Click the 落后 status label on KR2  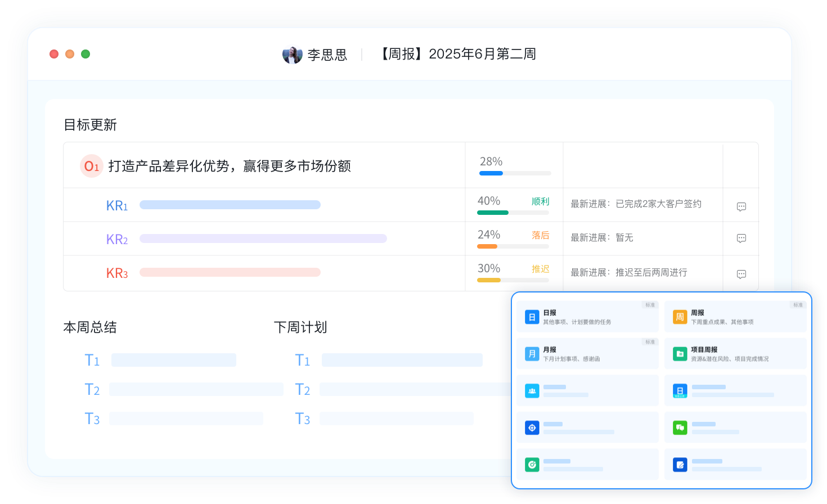point(540,235)
